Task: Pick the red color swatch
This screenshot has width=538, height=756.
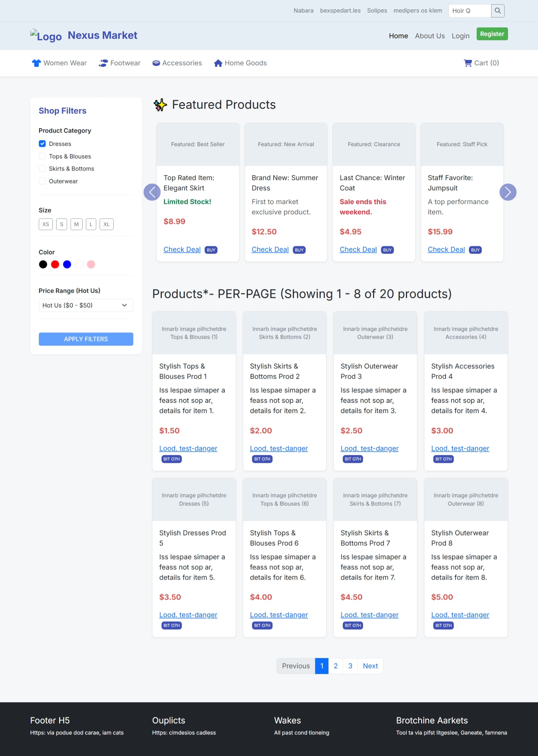Action: click(x=55, y=264)
